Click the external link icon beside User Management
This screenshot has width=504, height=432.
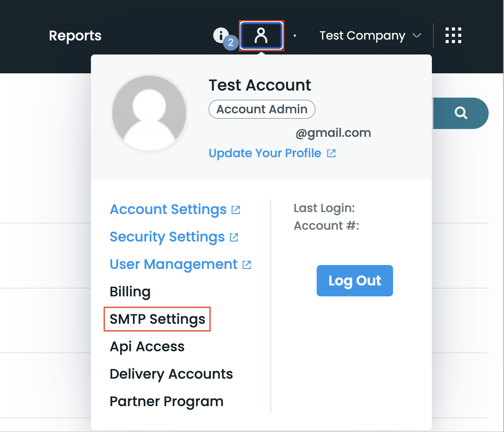pos(247,265)
